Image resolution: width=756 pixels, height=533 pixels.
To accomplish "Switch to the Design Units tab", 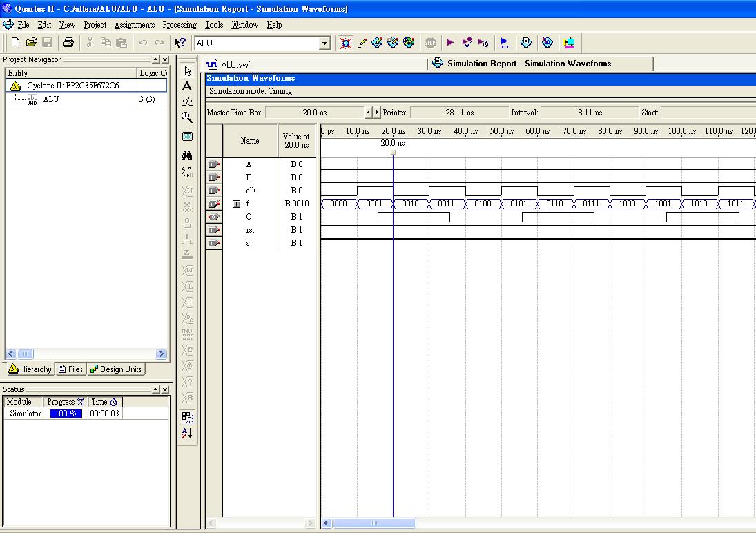I will pyautogui.click(x=116, y=369).
